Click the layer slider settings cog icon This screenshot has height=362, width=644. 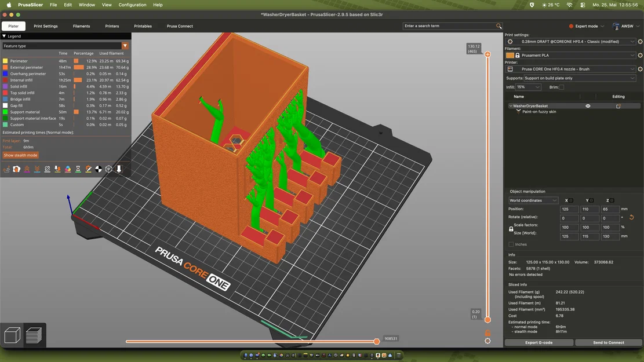click(x=487, y=341)
